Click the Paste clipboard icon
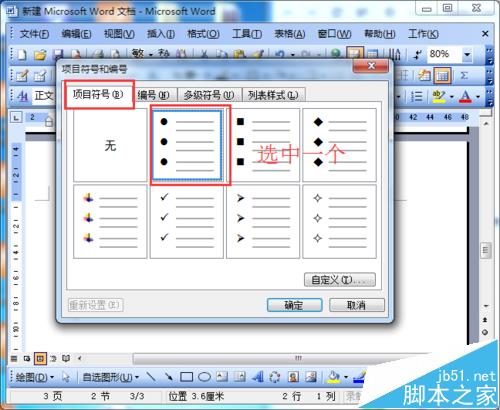The width and height of the screenshot is (500, 410). pyautogui.click(x=239, y=54)
